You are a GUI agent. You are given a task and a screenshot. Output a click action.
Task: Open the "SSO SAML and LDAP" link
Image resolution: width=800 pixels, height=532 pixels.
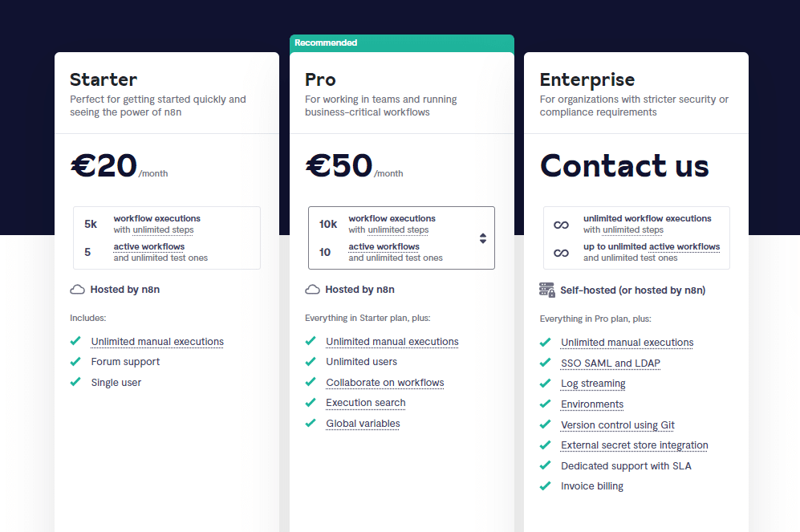point(610,363)
